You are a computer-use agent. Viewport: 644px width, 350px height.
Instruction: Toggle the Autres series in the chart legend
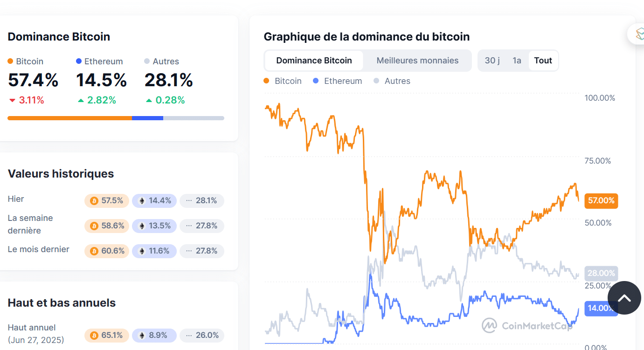click(x=392, y=81)
